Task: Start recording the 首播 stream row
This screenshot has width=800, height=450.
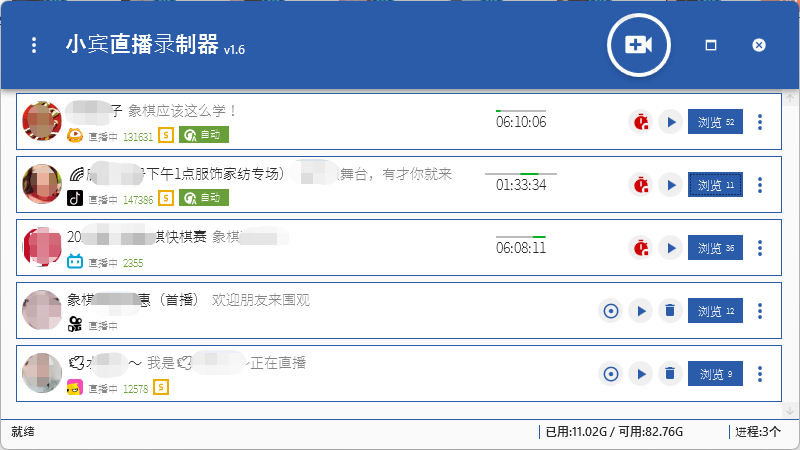Action: pyautogui.click(x=610, y=311)
